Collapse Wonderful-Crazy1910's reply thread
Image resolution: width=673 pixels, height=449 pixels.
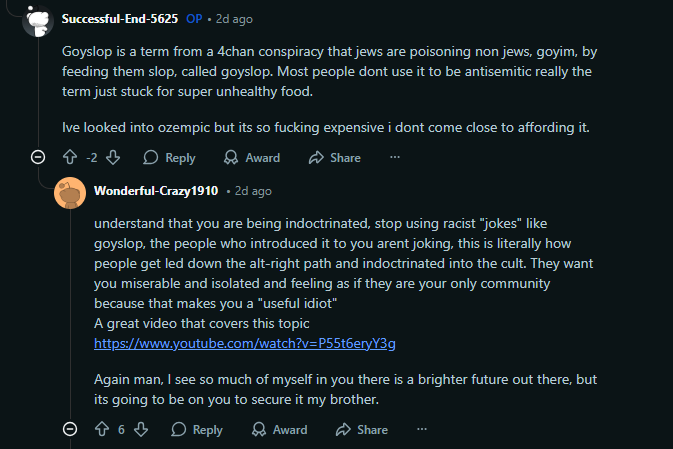click(69, 430)
